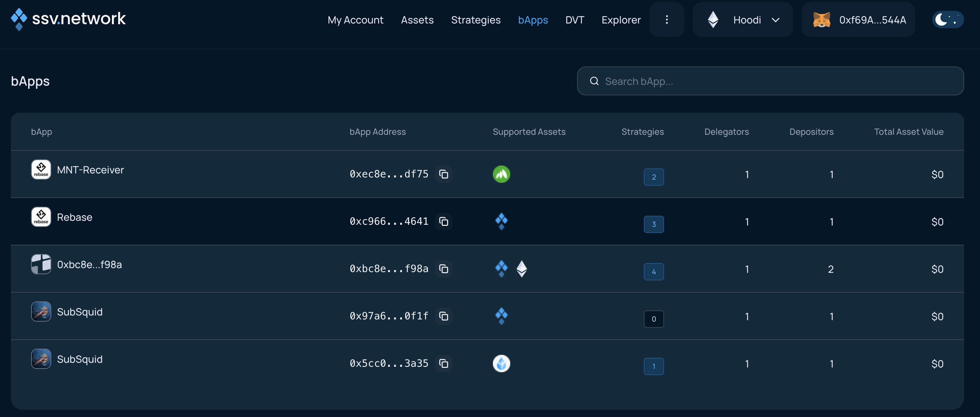Image resolution: width=980 pixels, height=417 pixels.
Task: Click the Ethereum icon beside Hoodi
Action: coord(713,20)
